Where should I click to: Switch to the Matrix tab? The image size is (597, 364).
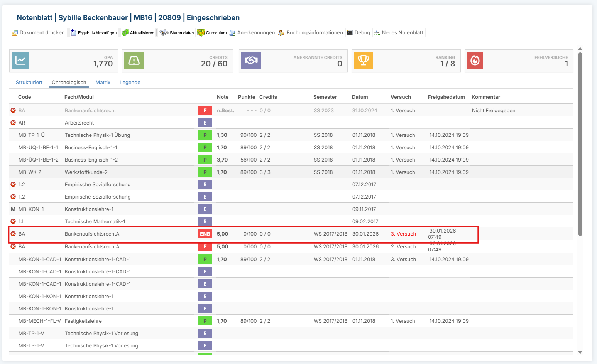pos(103,83)
